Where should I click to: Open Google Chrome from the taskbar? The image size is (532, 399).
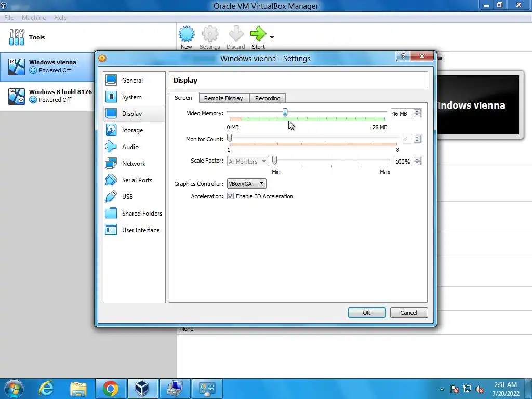(x=111, y=389)
